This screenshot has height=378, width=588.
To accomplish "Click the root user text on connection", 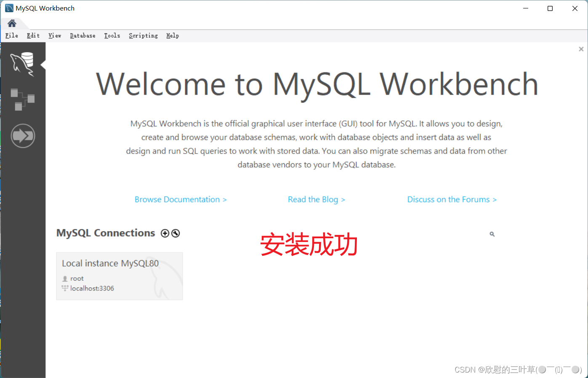I will tap(77, 279).
